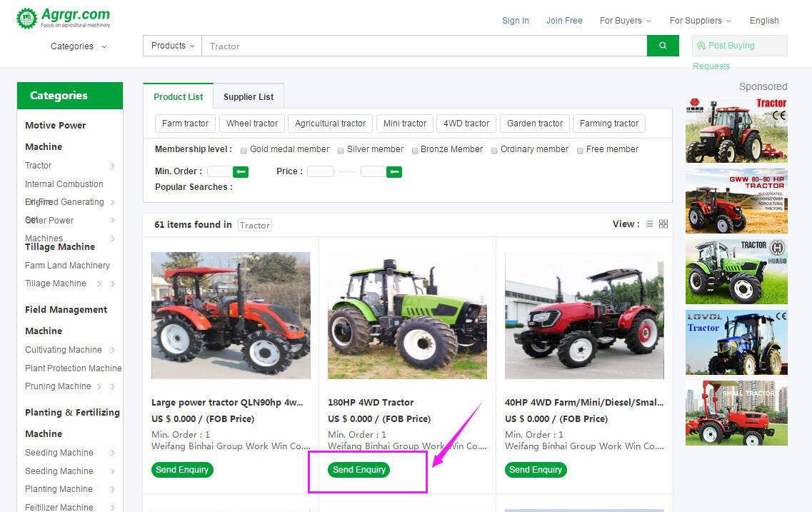Open the Small Tractor sponsored ad
Screen dimensions: 812x512
[x=736, y=413]
